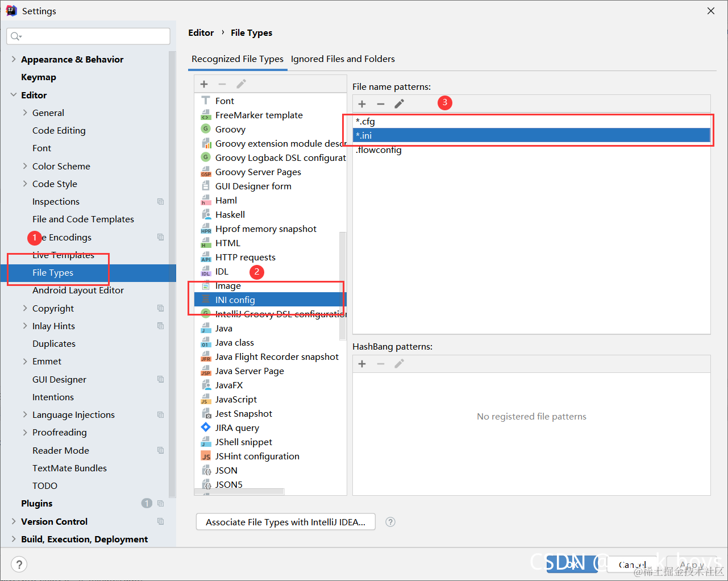Click the Java class file icon
728x581 pixels.
[206, 342]
